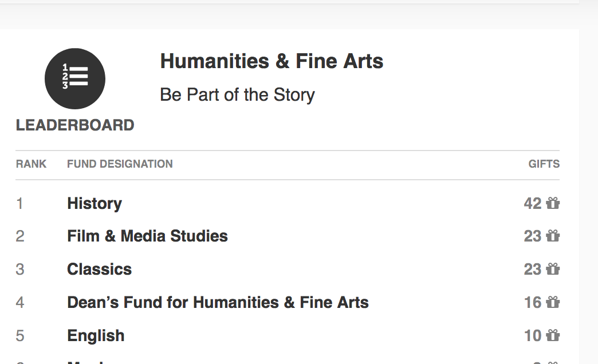Viewport: 598px width, 364px height.
Task: Click the gift icon beside Classics
Action: tap(553, 269)
